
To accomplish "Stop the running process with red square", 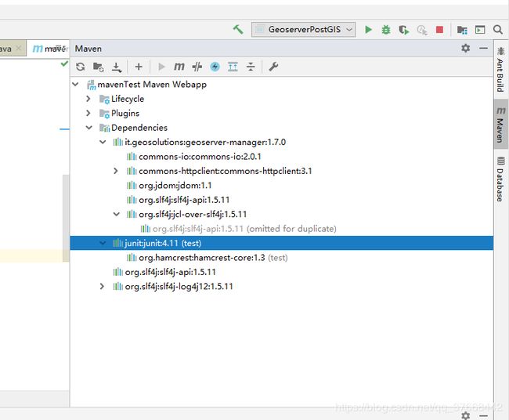I will pos(439,30).
